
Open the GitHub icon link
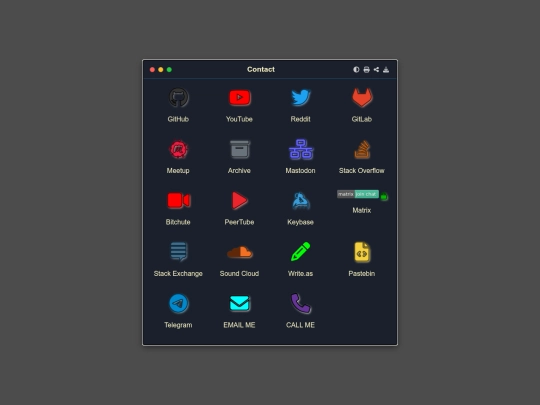[x=178, y=98]
